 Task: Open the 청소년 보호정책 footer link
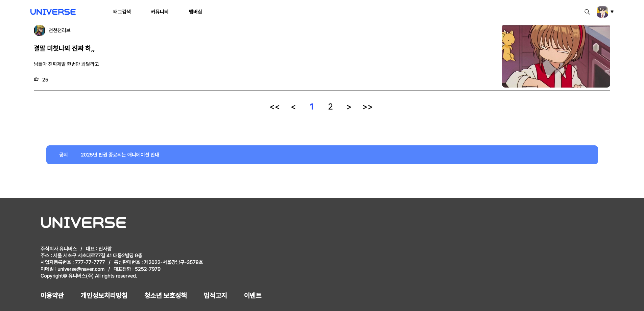tap(166, 295)
